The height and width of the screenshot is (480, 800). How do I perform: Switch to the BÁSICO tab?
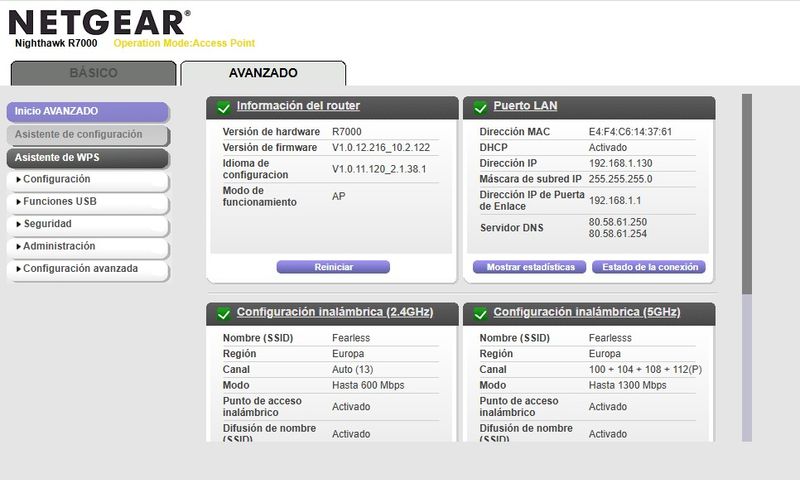tap(93, 73)
